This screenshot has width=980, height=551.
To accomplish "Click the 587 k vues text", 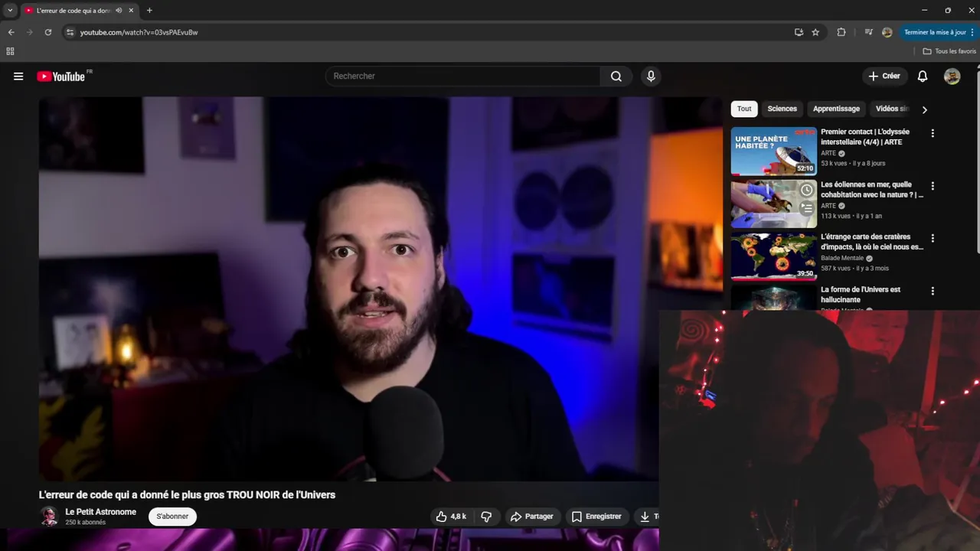I will pyautogui.click(x=836, y=269).
